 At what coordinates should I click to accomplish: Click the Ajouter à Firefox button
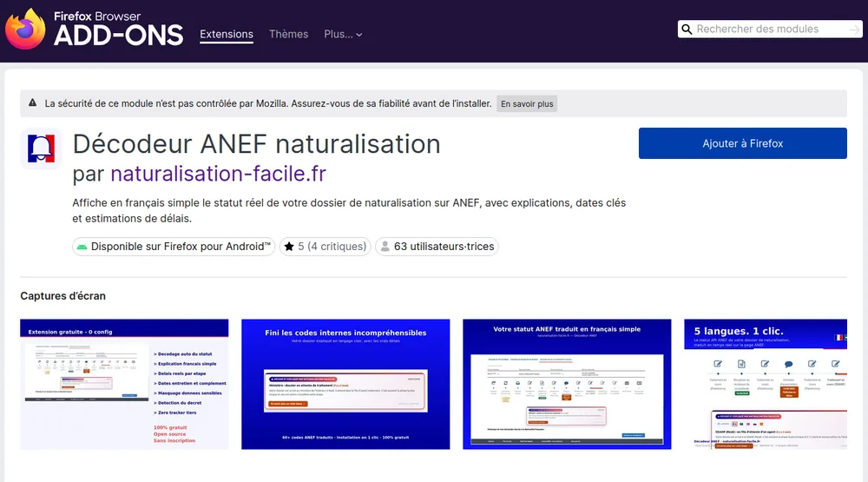point(742,143)
